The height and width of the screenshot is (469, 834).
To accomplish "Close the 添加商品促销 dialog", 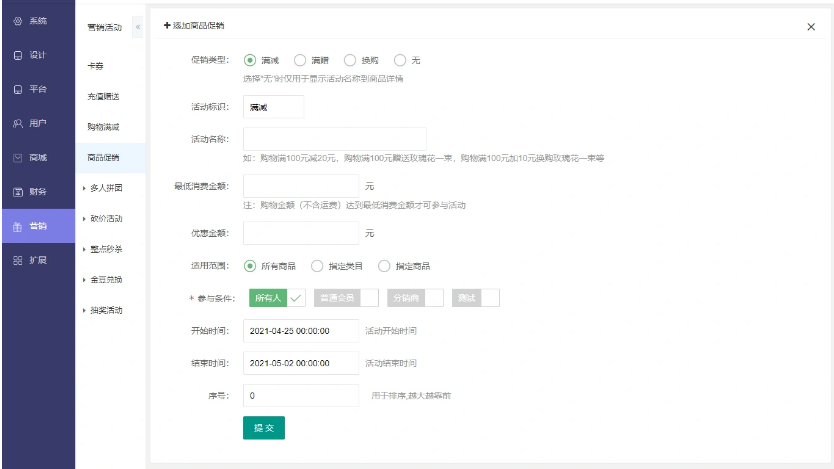I will (810, 26).
